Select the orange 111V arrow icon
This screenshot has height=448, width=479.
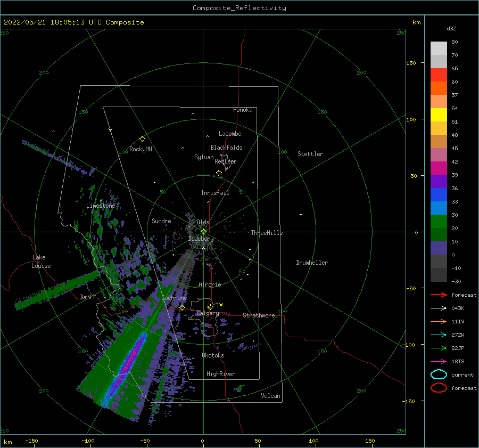439,321
